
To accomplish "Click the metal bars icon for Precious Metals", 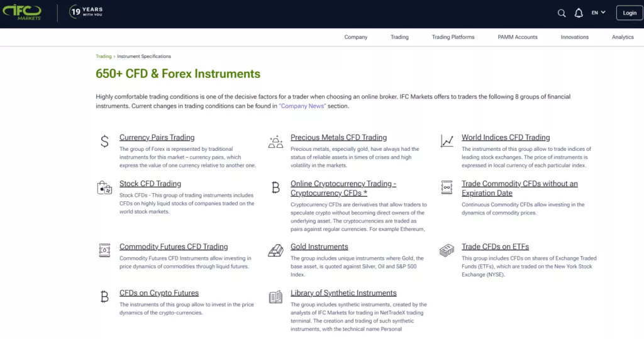I will [x=275, y=142].
